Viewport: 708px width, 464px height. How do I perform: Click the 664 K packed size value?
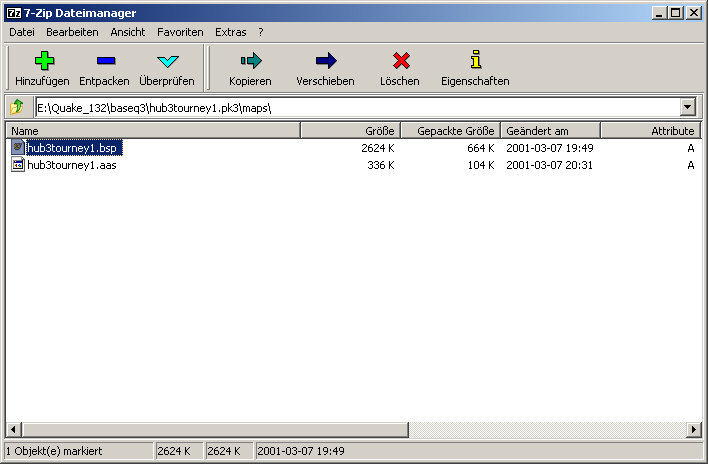pyautogui.click(x=480, y=148)
